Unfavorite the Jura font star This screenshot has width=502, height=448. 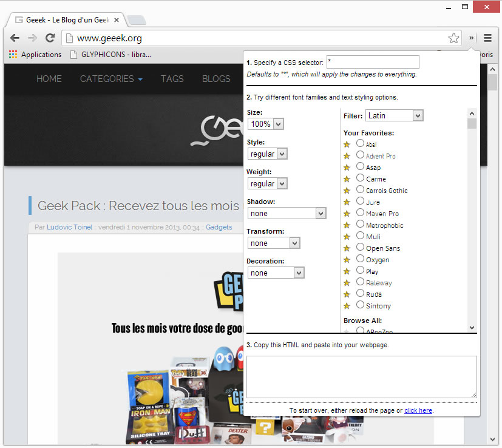click(x=347, y=202)
